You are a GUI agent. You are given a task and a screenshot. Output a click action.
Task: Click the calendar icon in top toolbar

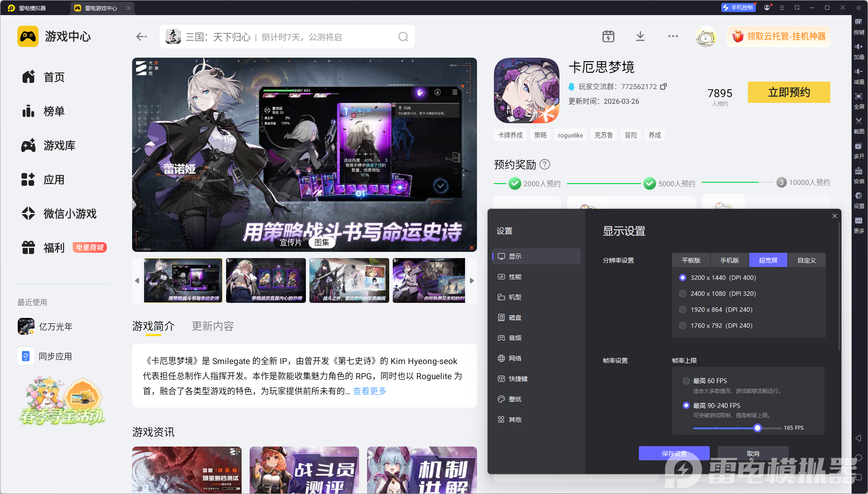(x=608, y=36)
